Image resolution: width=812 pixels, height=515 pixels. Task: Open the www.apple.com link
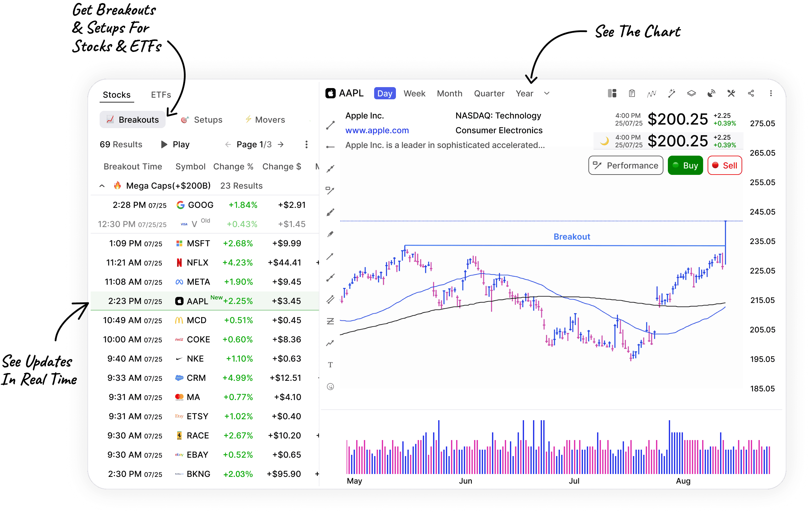tap(377, 131)
